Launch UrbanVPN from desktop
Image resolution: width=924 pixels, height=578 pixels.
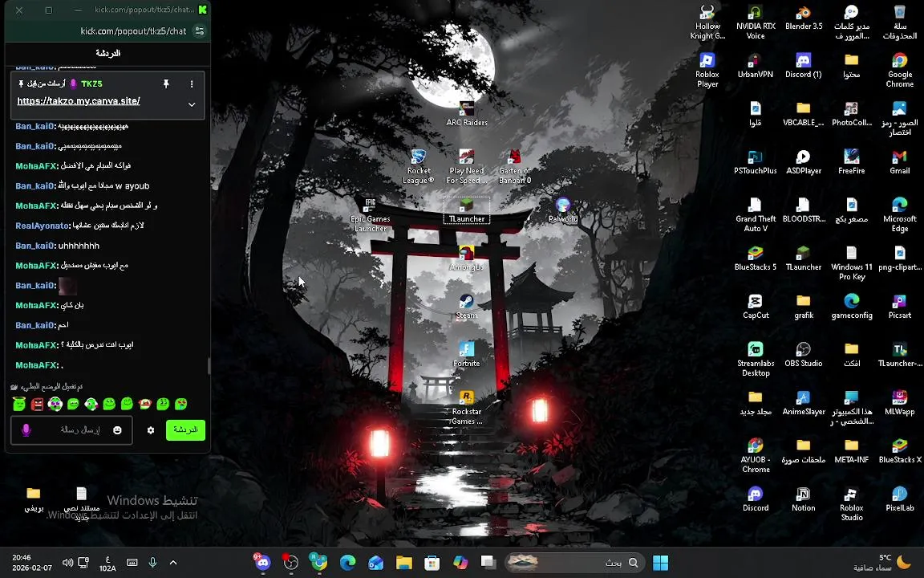(x=756, y=66)
